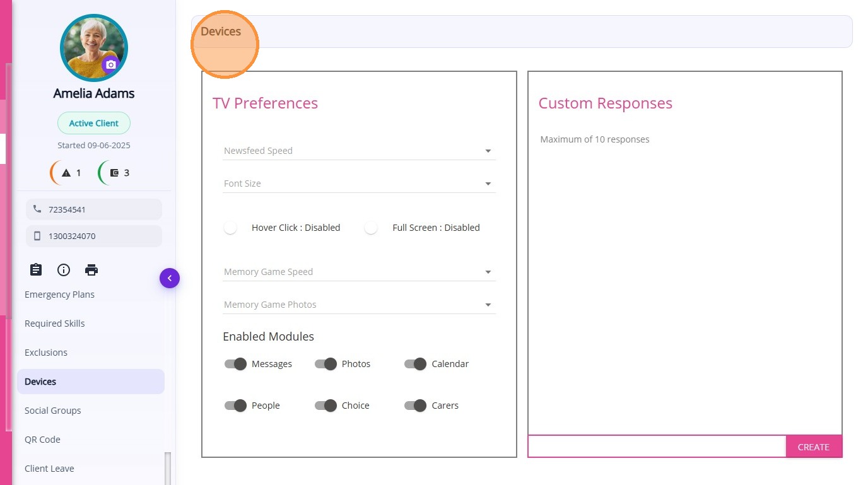This screenshot has width=868, height=485.
Task: Toggle the Messages module switch
Action: (235, 364)
